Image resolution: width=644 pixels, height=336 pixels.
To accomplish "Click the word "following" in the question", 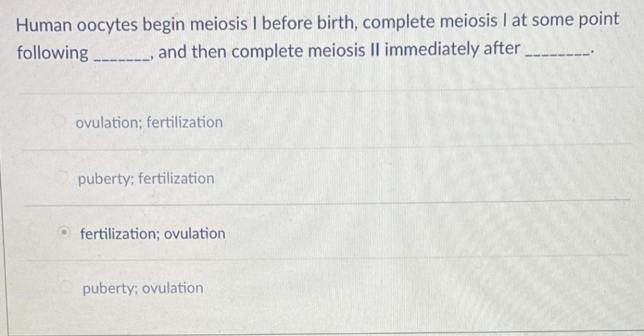I will point(53,53).
